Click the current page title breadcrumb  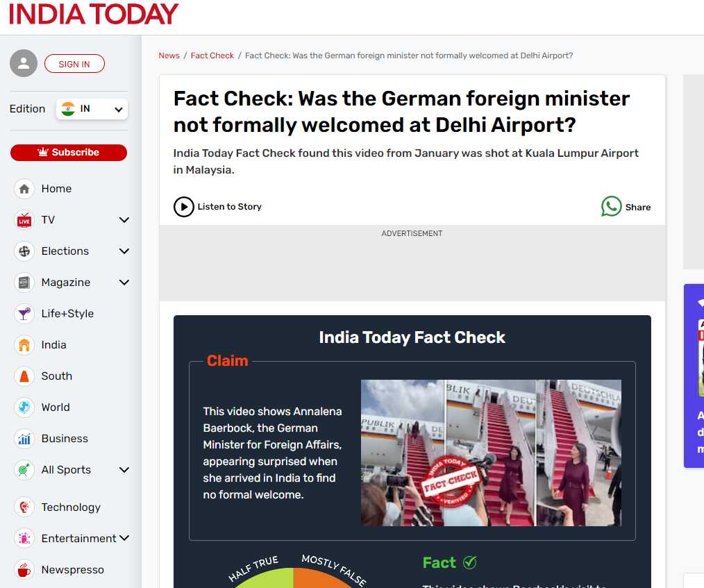[x=408, y=56]
